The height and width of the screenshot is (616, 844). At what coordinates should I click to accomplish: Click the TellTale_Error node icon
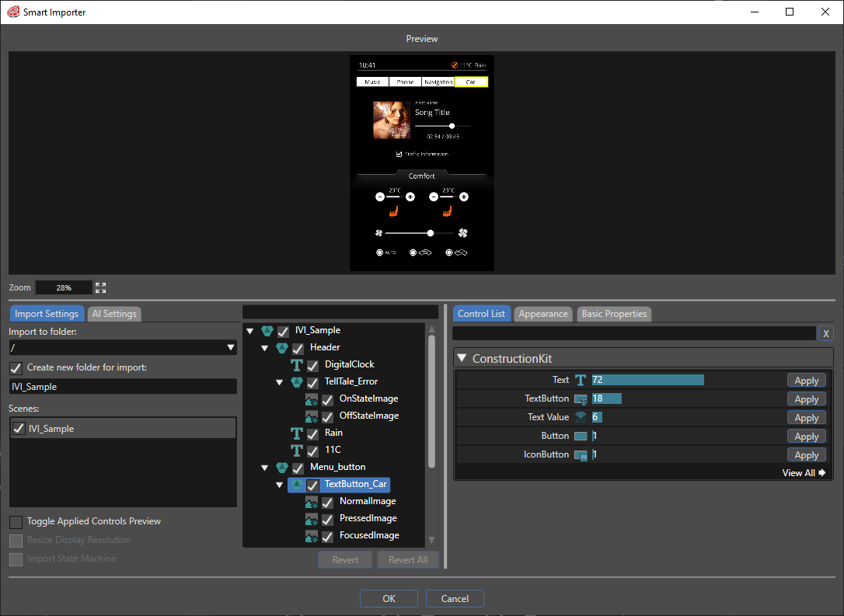(297, 382)
